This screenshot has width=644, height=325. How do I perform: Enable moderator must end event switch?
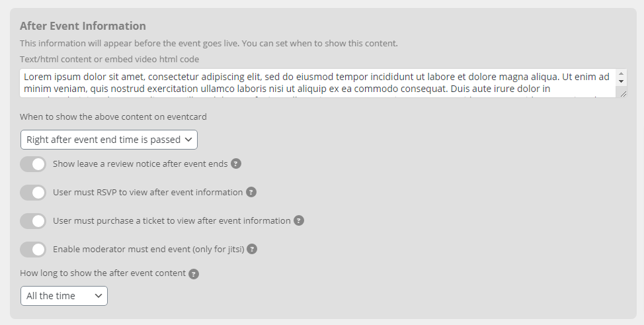point(33,250)
